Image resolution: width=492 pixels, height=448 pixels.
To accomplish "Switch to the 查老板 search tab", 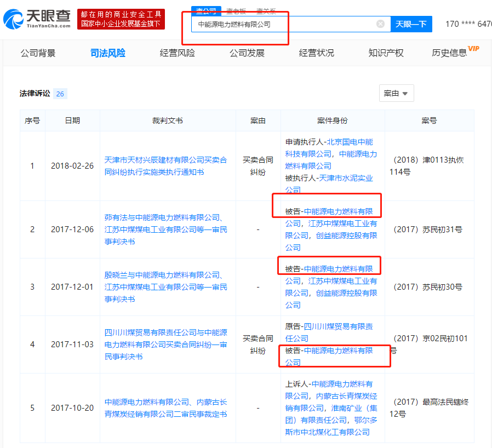I will 236,12.
